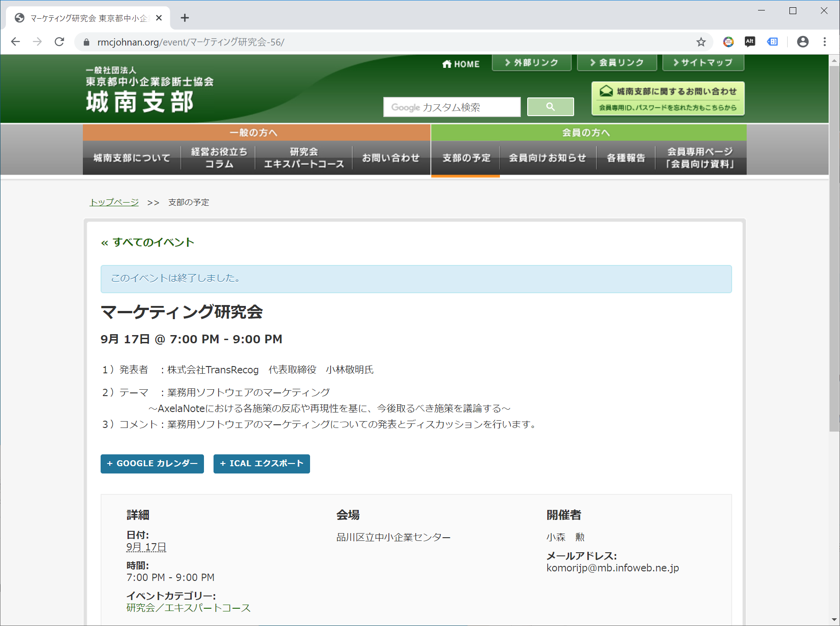Open Chrome three-dot menu
The image size is (840, 626).
click(x=825, y=42)
